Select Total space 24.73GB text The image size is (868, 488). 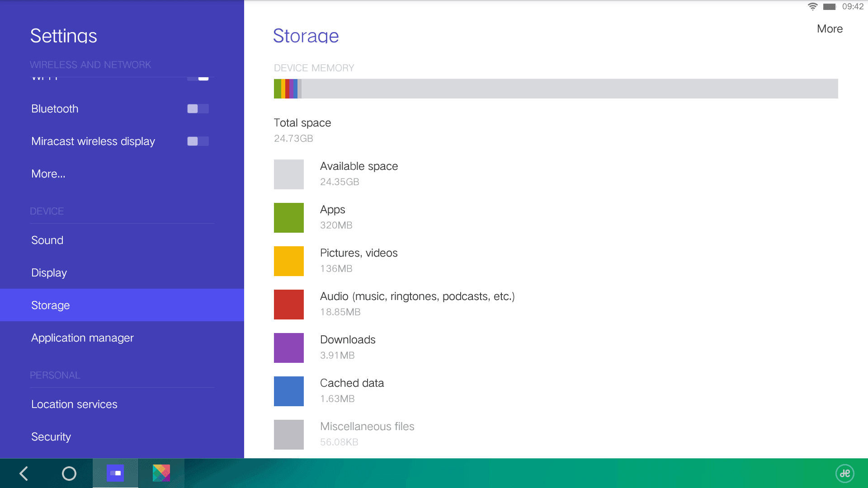click(302, 131)
